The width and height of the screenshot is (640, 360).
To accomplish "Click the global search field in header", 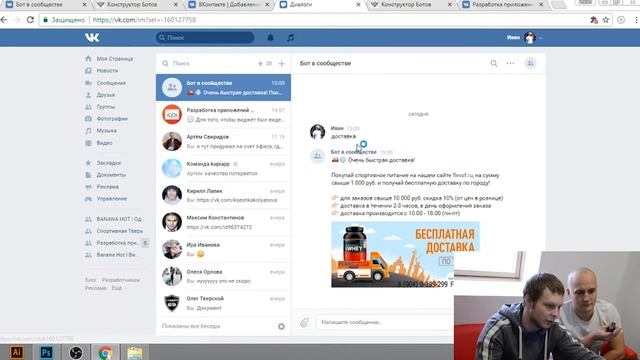I will pyautogui.click(x=205, y=38).
